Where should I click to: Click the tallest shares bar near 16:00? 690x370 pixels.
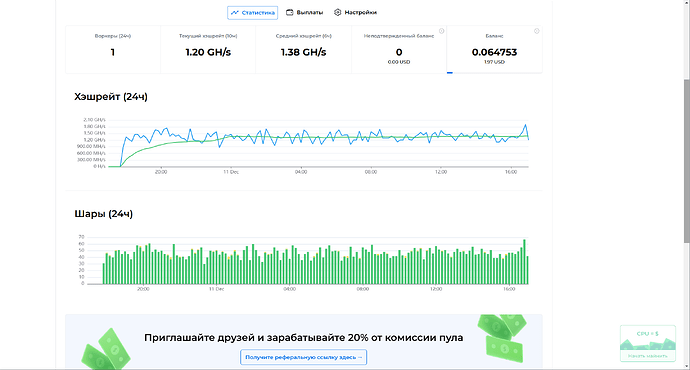(x=524, y=262)
